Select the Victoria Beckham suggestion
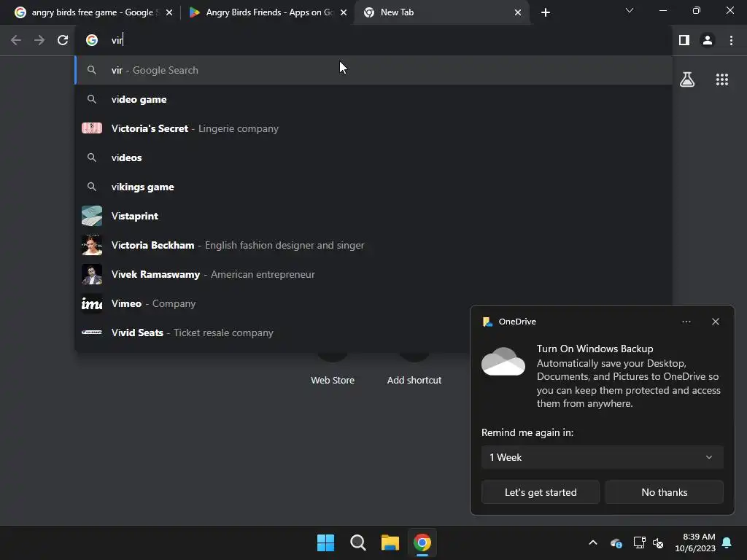 373,245
